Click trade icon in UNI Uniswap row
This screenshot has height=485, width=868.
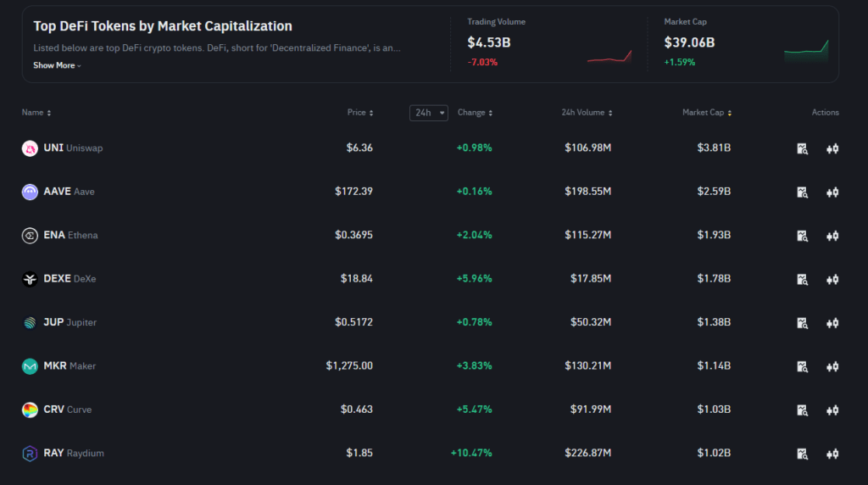(832, 148)
